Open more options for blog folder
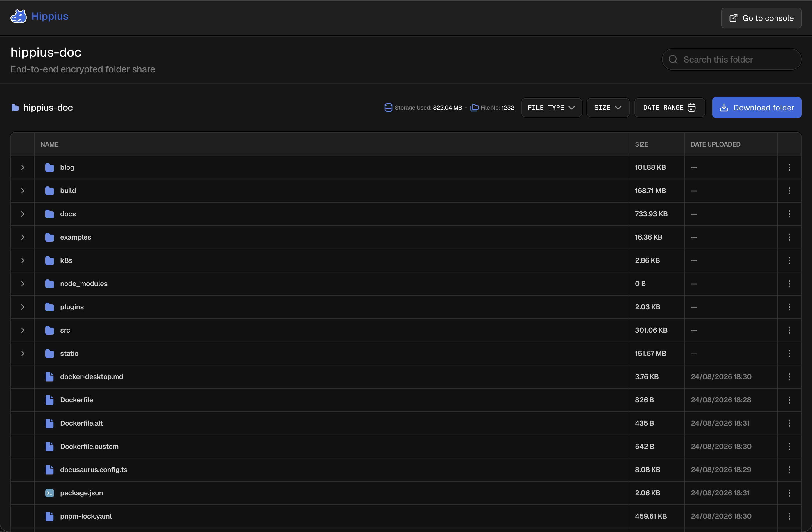812x532 pixels. tap(790, 167)
